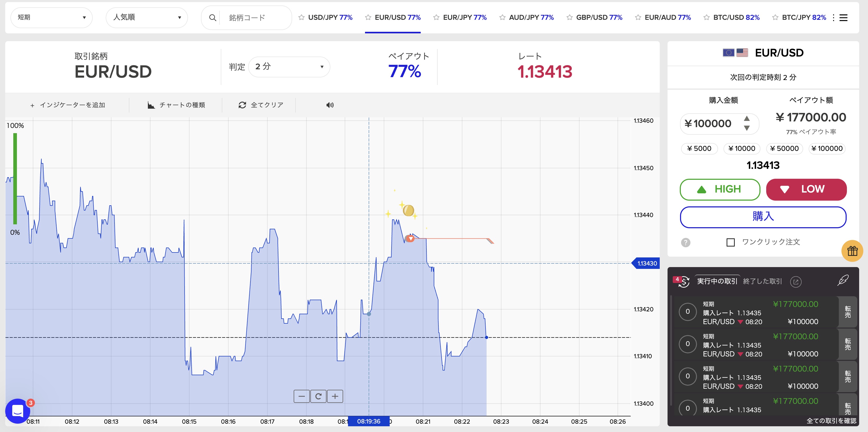Open the live chat bubble icon
The width and height of the screenshot is (868, 432).
(x=17, y=411)
